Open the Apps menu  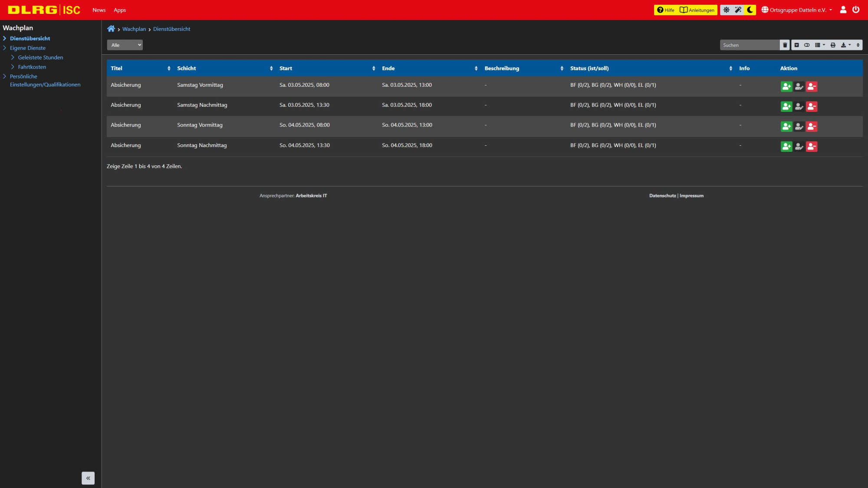point(120,10)
